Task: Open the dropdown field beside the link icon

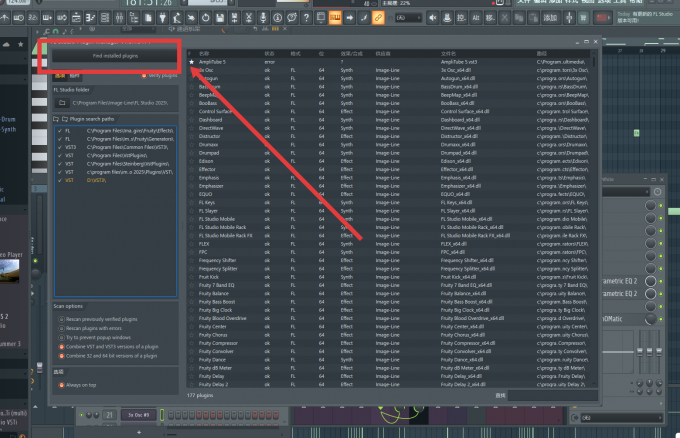Action: (408, 18)
